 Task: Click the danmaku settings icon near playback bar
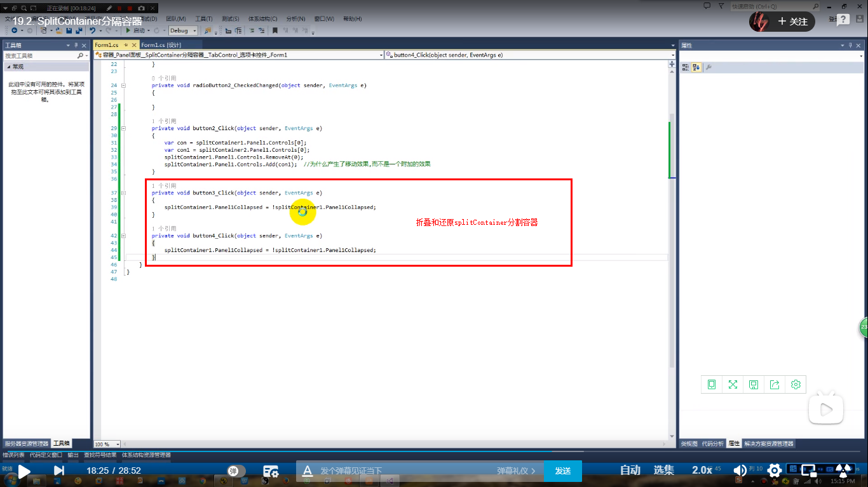click(x=271, y=470)
